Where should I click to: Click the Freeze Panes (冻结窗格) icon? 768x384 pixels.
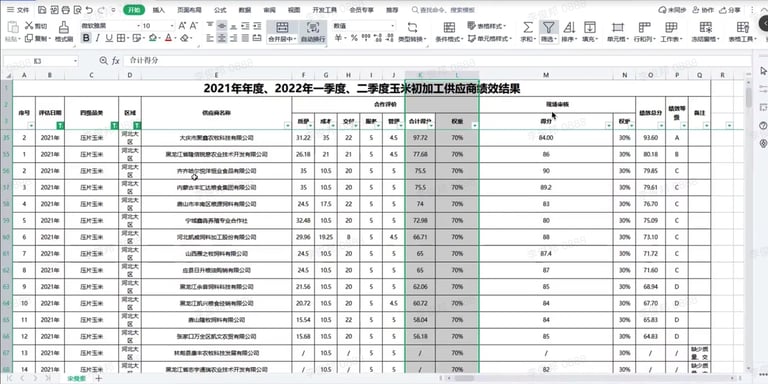(x=705, y=27)
